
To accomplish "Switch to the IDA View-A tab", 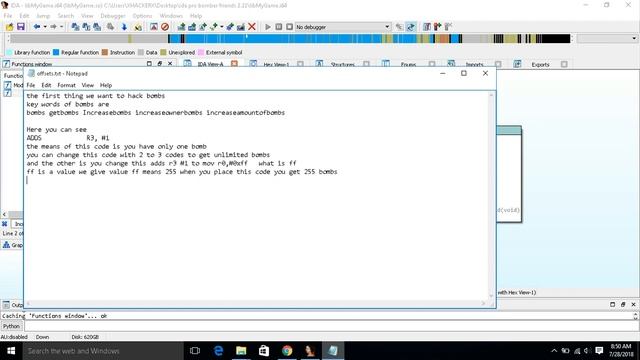I will pos(210,64).
